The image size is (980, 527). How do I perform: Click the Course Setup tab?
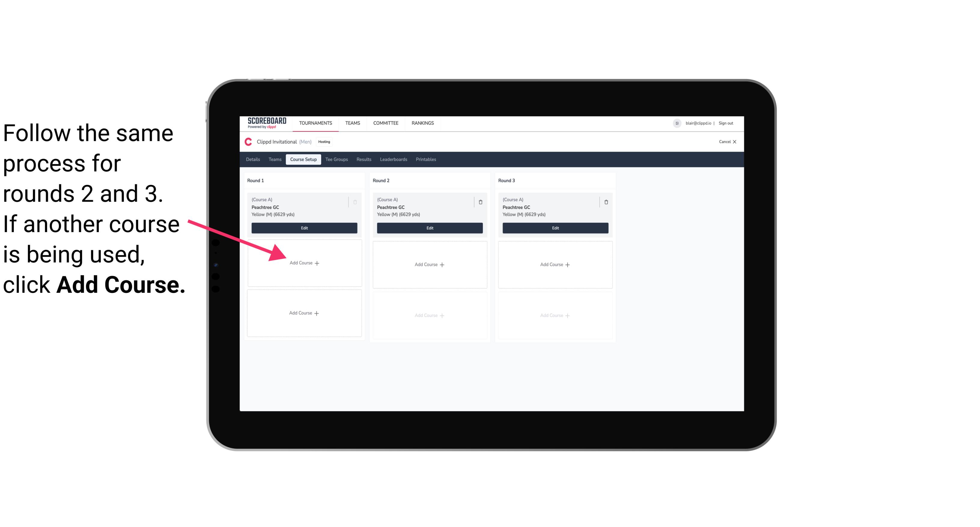[x=303, y=159]
